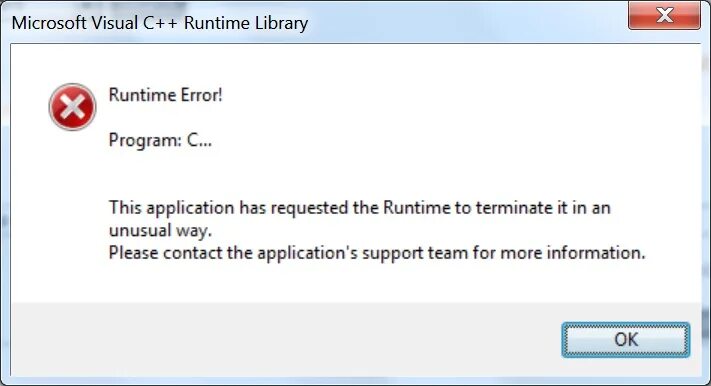Click the OK button to dismiss the error
The height and width of the screenshot is (386, 711).
click(626, 340)
